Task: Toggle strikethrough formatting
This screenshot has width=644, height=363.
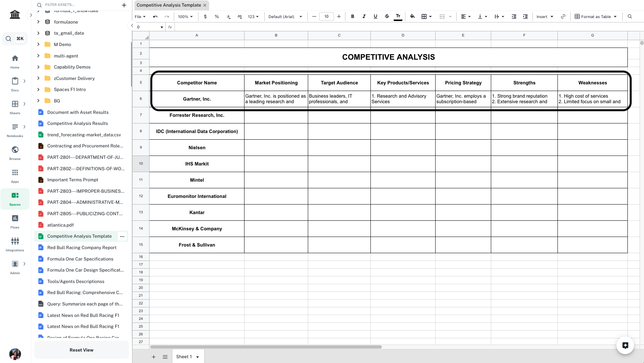Action: point(387,17)
